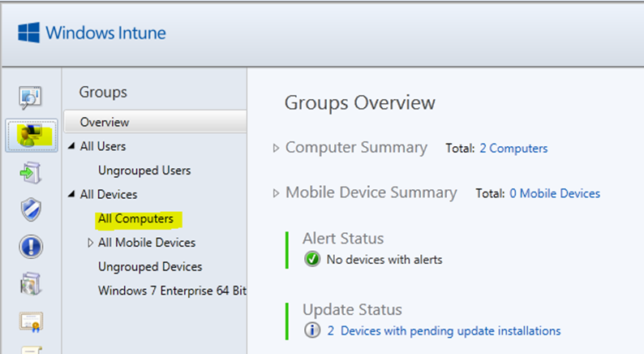The width and height of the screenshot is (644, 354).
Task: Select Overview in the Groups pane
Action: pos(155,122)
